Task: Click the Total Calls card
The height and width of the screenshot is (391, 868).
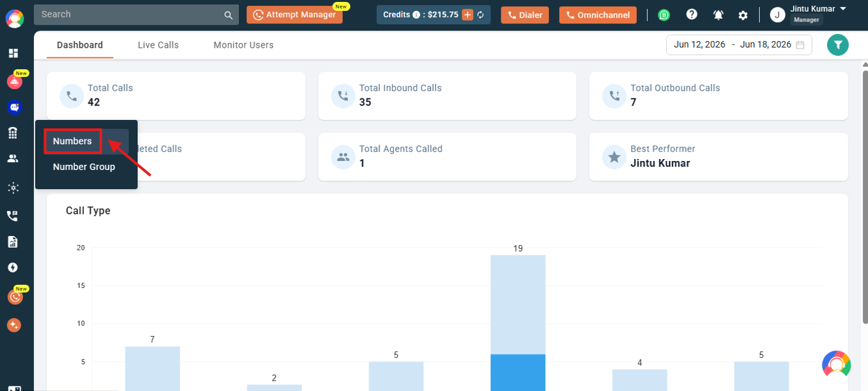Action: point(176,96)
